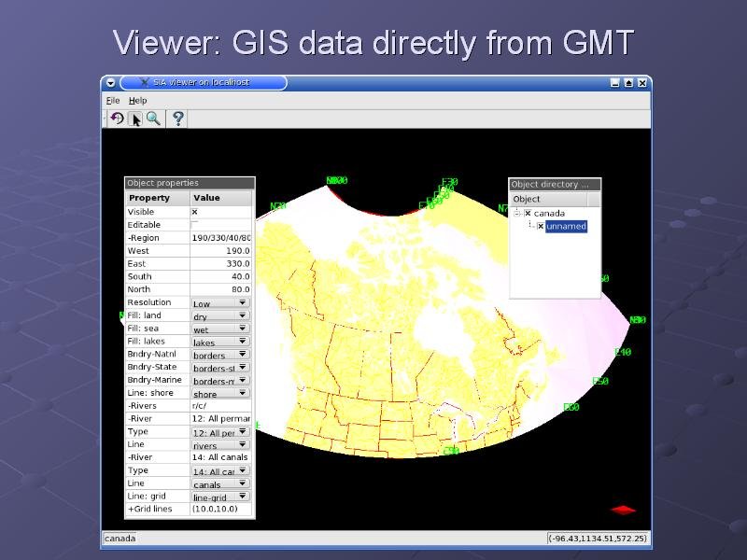Toggle the Visible property checkbox
Screen dimensions: 747x560
pos(194,212)
